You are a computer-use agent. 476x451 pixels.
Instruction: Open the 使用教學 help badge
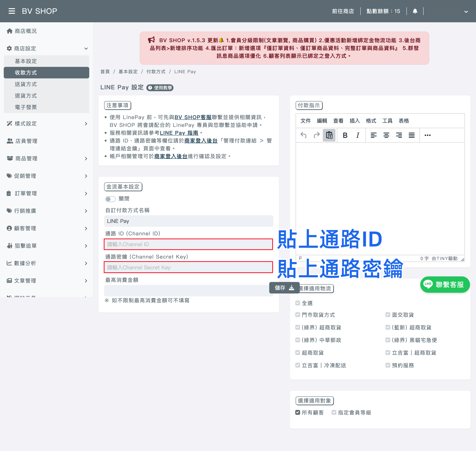(160, 88)
